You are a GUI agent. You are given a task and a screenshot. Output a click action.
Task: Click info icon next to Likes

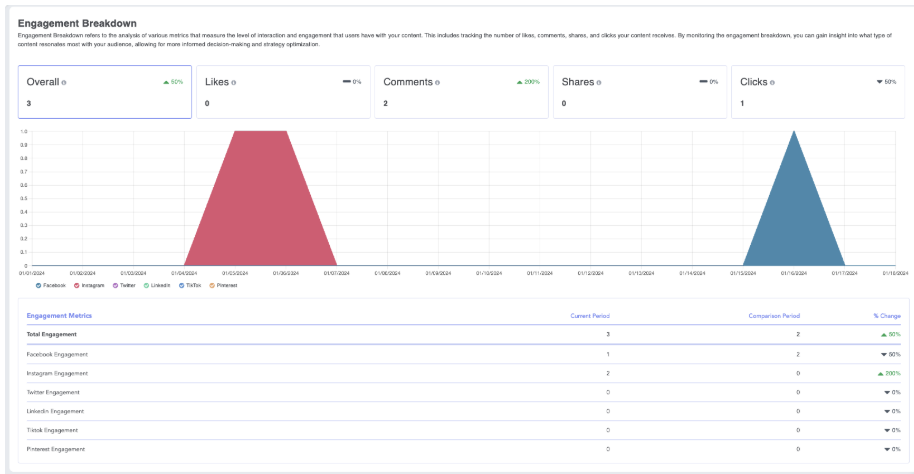[x=234, y=82]
